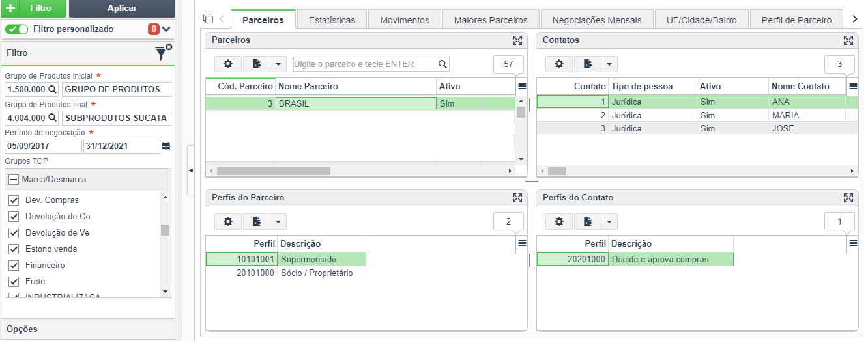
Task: Click the partner search input field
Action: 364,64
